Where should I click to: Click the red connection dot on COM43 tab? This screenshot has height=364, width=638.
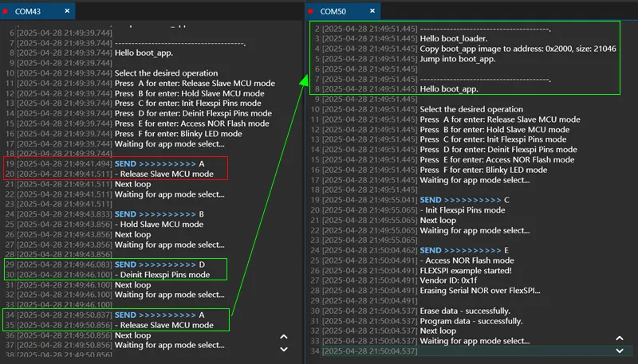tap(6, 11)
